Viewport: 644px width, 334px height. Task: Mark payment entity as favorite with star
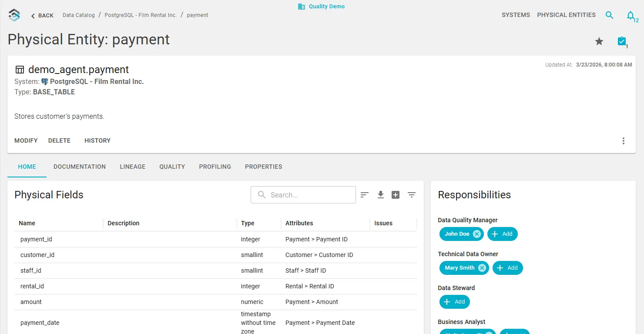pyautogui.click(x=599, y=41)
